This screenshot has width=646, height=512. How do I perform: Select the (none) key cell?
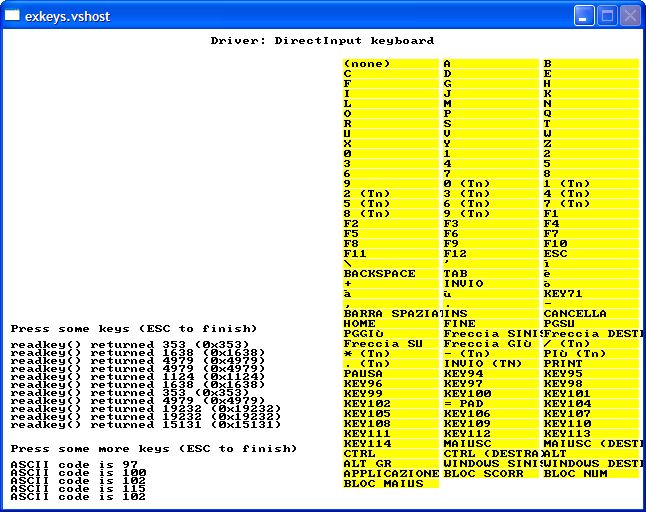coord(367,63)
